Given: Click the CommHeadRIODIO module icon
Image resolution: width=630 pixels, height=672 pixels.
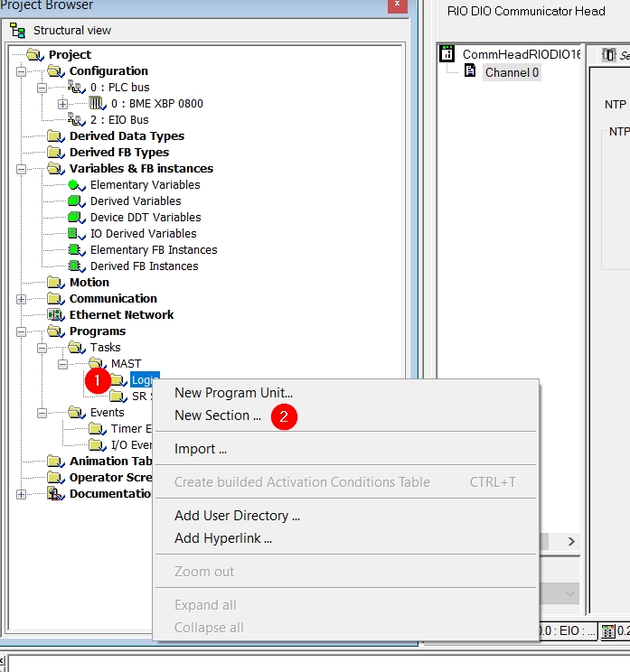Looking at the screenshot, I should (447, 54).
